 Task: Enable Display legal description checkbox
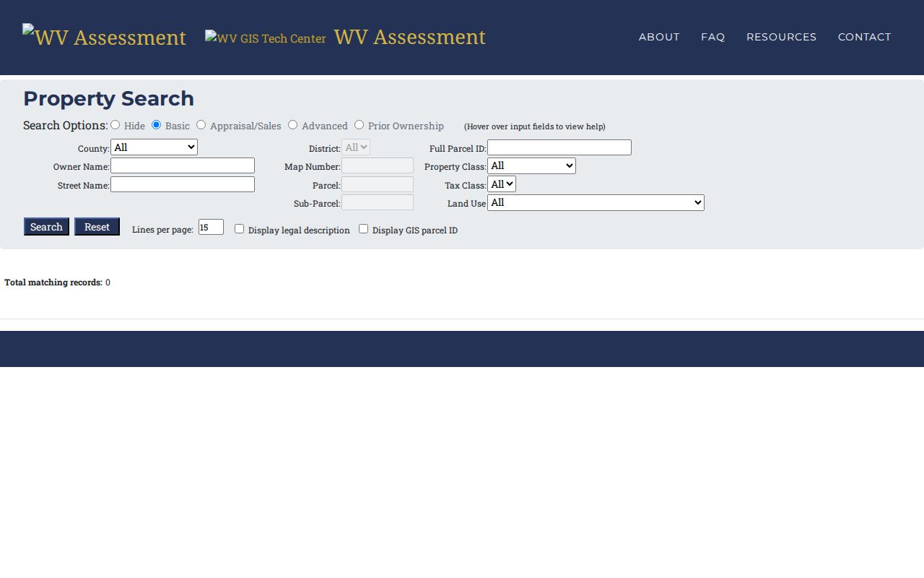[x=239, y=229]
